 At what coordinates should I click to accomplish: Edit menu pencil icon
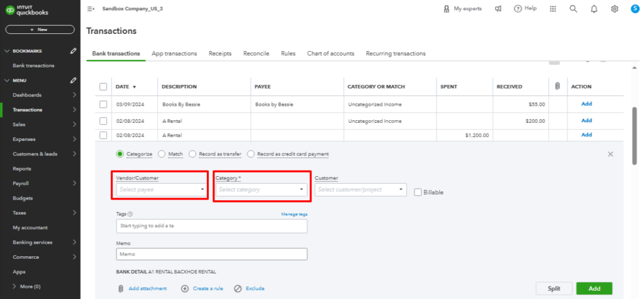(73, 80)
